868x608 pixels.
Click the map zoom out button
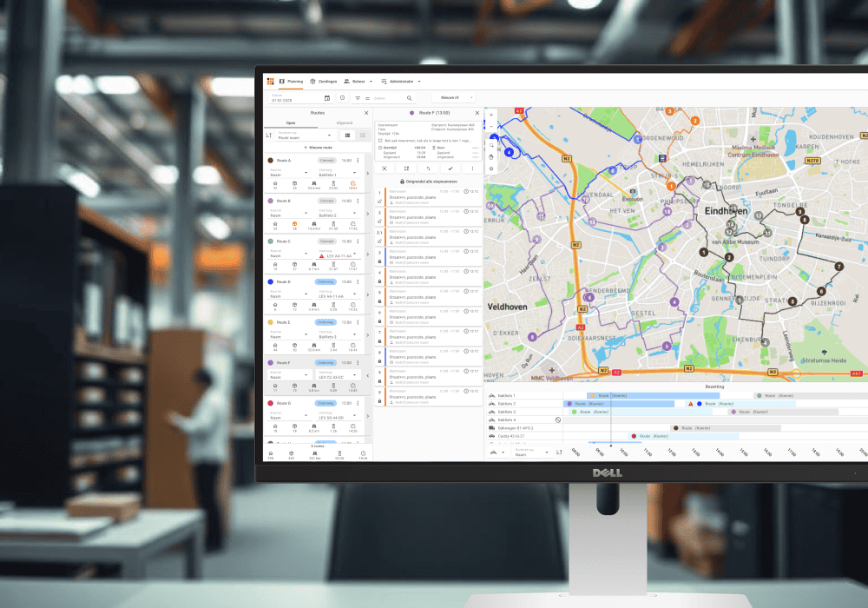pyautogui.click(x=491, y=126)
